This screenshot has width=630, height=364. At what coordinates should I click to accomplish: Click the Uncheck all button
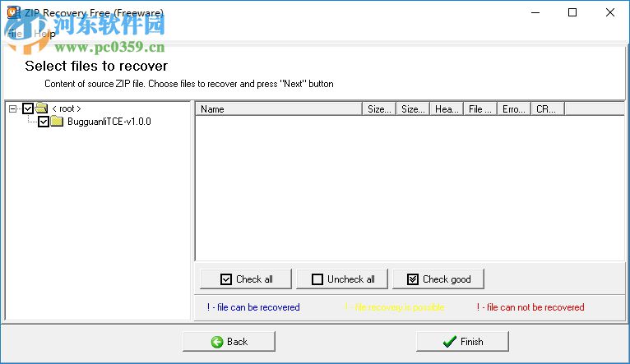(x=342, y=279)
